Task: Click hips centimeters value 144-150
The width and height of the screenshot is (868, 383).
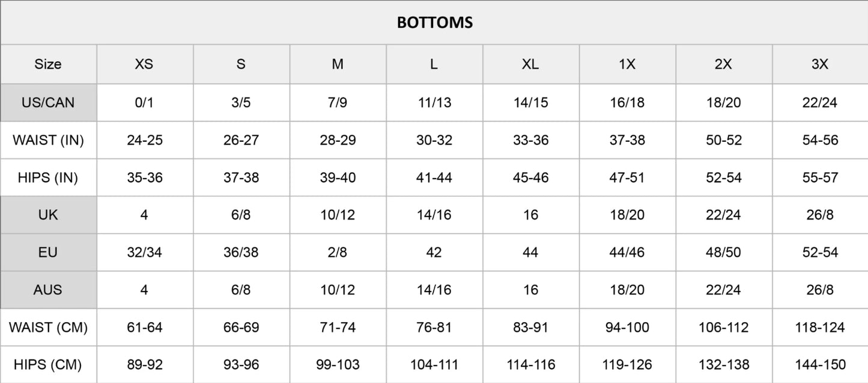Action: click(x=819, y=364)
